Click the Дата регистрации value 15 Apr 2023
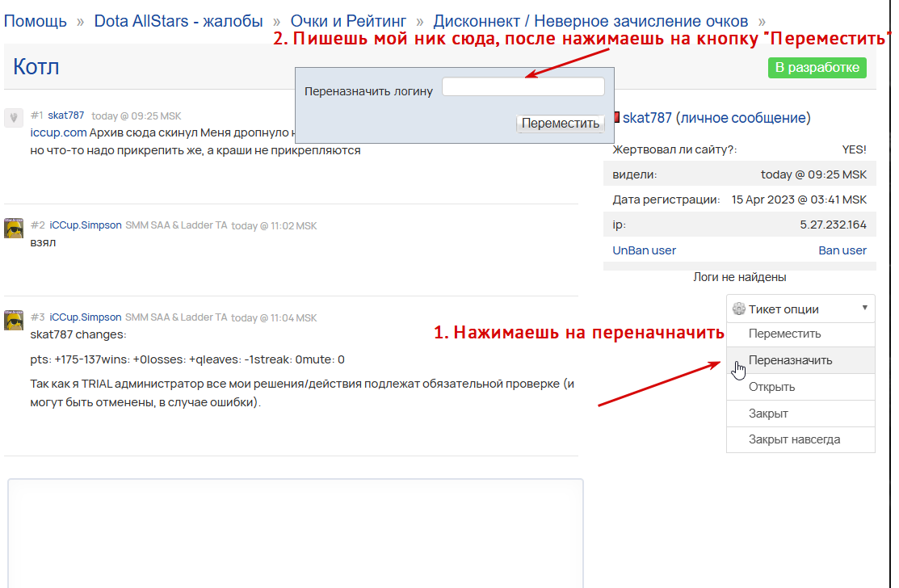 click(x=799, y=199)
